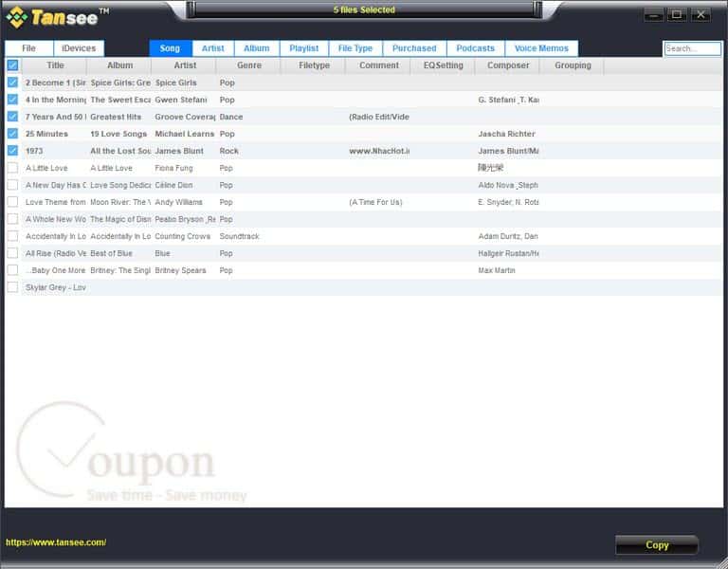The width and height of the screenshot is (728, 569).
Task: Check the A New Day Has Come song
Action: (x=12, y=185)
